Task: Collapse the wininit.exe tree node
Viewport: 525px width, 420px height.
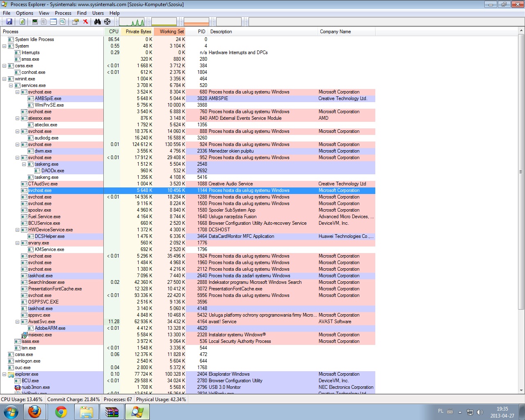Action: click(x=5, y=79)
